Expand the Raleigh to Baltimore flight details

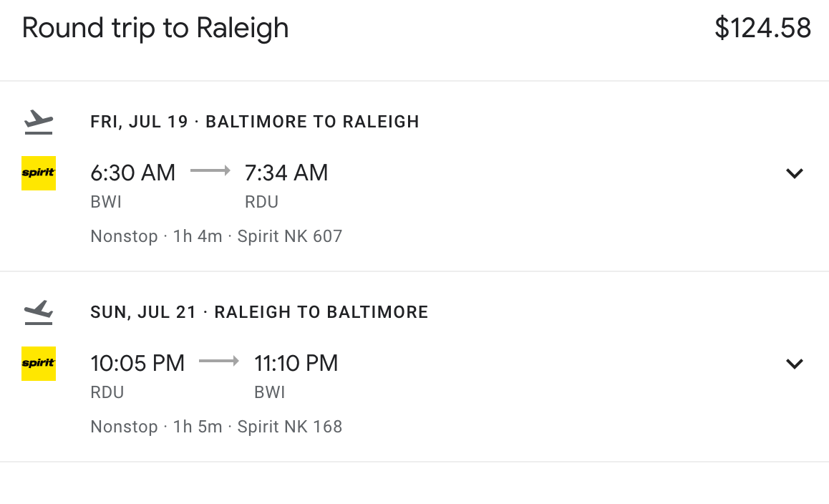[795, 364]
